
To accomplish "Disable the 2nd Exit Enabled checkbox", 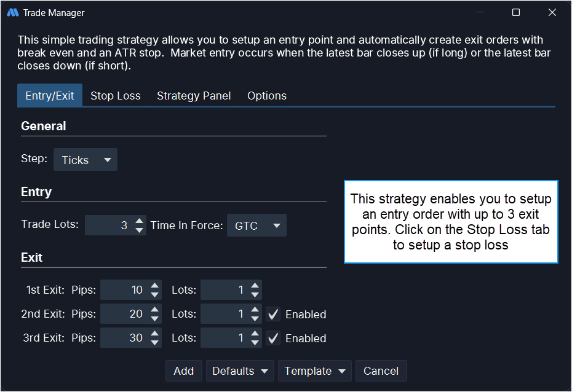I will pyautogui.click(x=274, y=314).
